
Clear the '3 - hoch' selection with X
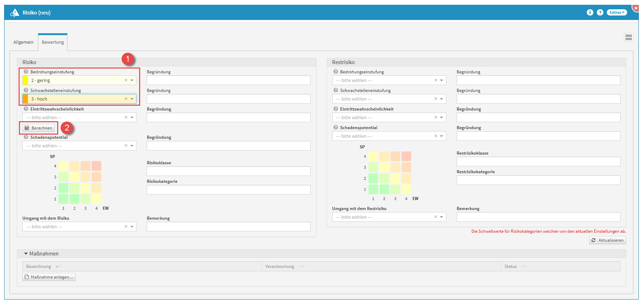point(126,99)
